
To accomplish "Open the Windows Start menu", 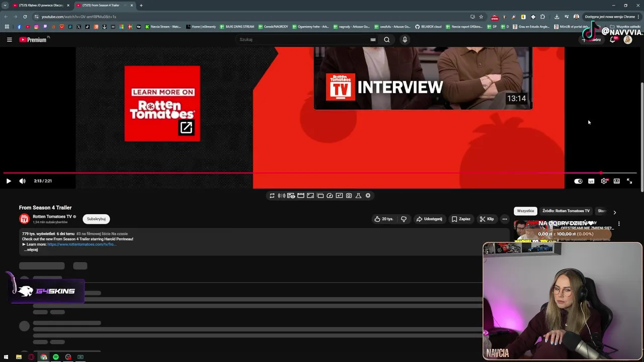I will tap(6, 357).
